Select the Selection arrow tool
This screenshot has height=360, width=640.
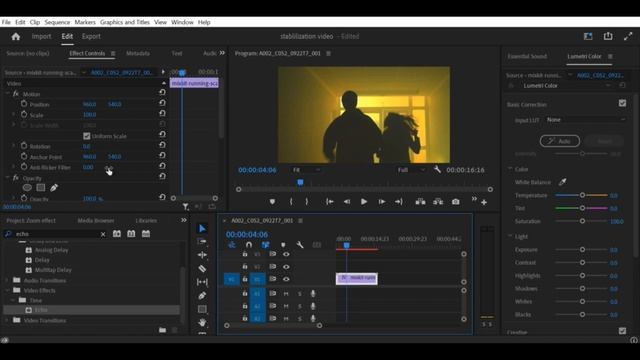[202, 229]
